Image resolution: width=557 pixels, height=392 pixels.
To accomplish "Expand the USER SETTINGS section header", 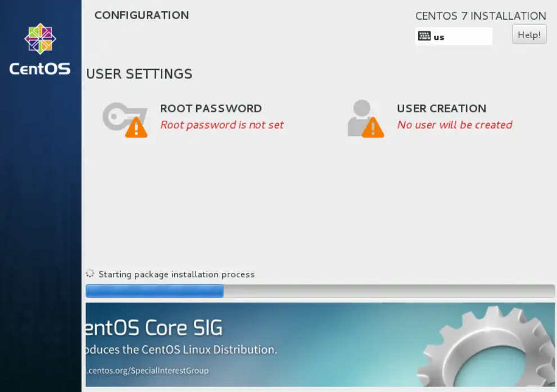I will click(x=138, y=74).
